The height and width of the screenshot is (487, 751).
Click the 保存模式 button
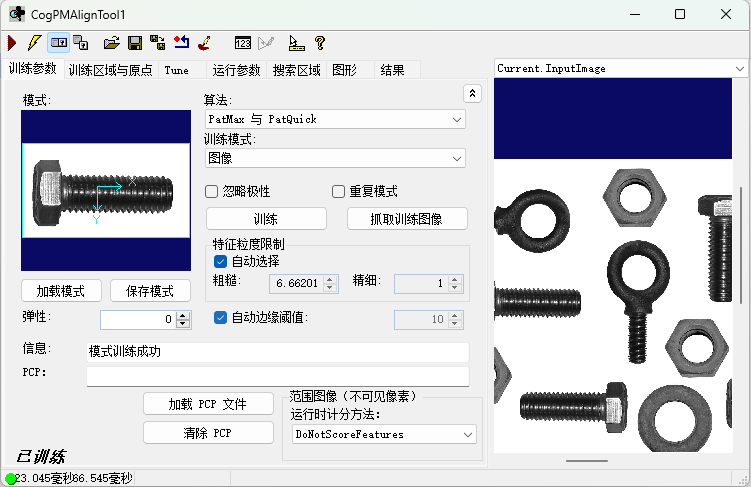pos(150,291)
